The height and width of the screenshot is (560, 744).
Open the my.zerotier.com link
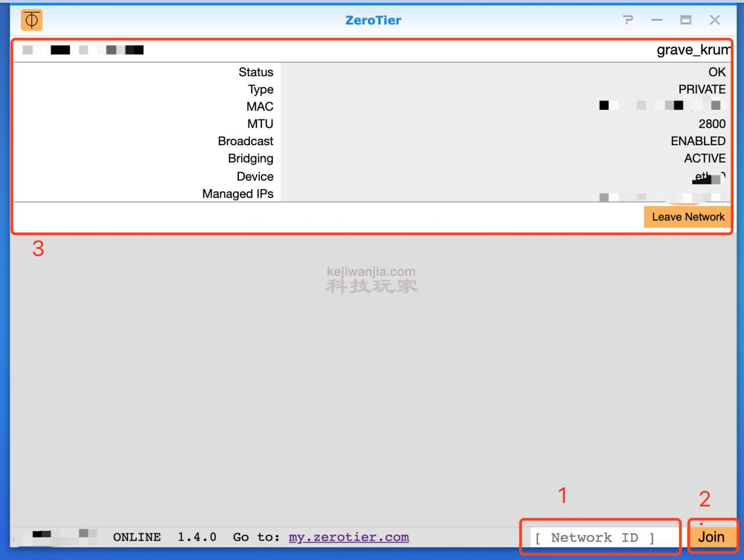coord(349,537)
